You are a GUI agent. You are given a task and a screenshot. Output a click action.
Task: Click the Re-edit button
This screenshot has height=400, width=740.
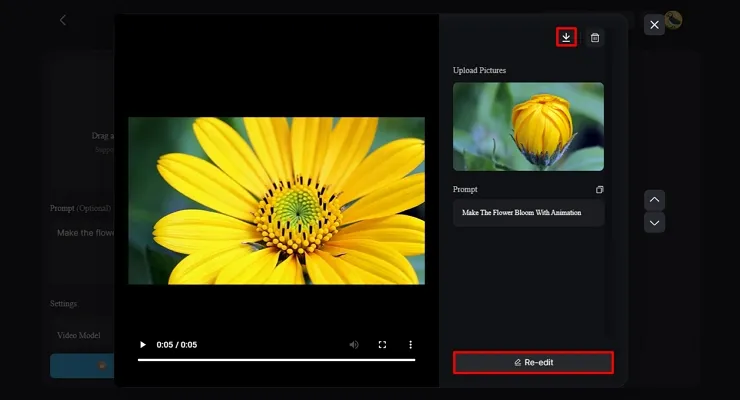click(533, 362)
